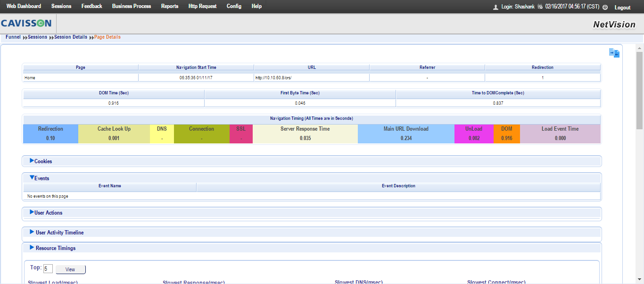Open the Business Process menu
Image resolution: width=644 pixels, height=284 pixels.
[132, 6]
